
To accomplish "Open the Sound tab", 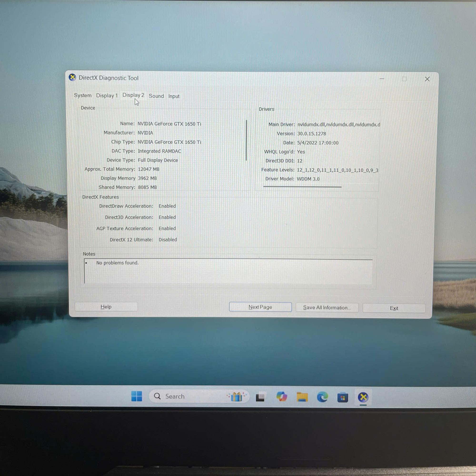I will point(156,96).
